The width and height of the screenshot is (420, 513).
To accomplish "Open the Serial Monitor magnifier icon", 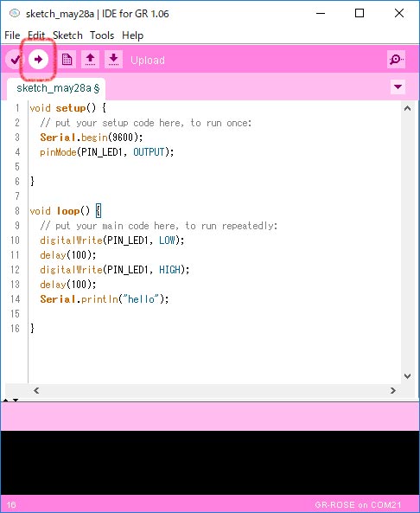I will pyautogui.click(x=396, y=60).
